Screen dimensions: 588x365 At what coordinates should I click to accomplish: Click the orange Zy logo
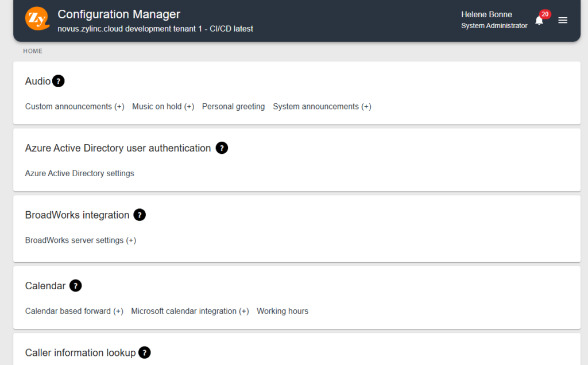point(37,18)
